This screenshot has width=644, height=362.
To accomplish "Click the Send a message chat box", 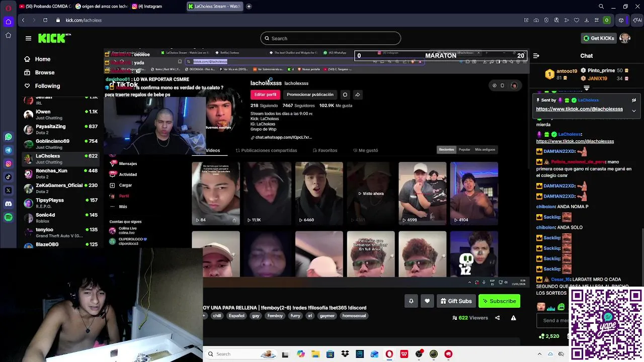I will [553, 320].
